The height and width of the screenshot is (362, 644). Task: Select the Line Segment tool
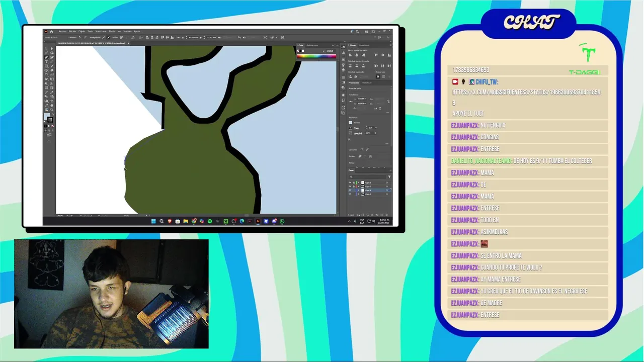coord(52,62)
